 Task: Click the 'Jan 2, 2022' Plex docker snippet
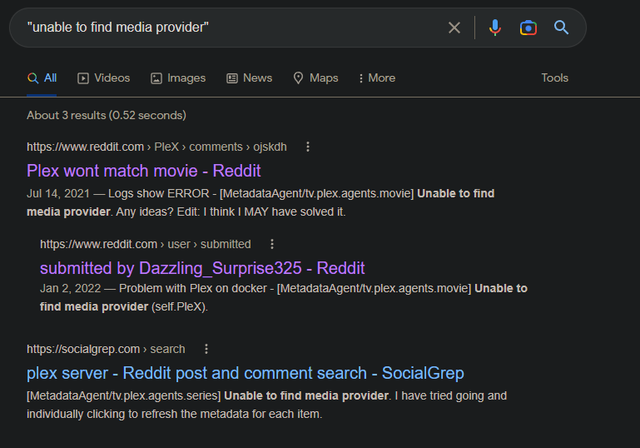coord(284,297)
